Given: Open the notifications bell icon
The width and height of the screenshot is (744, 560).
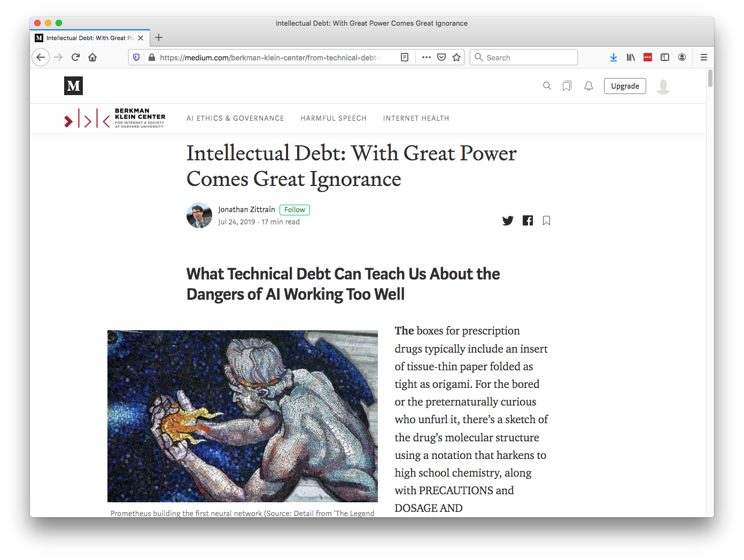Looking at the screenshot, I should [x=588, y=86].
